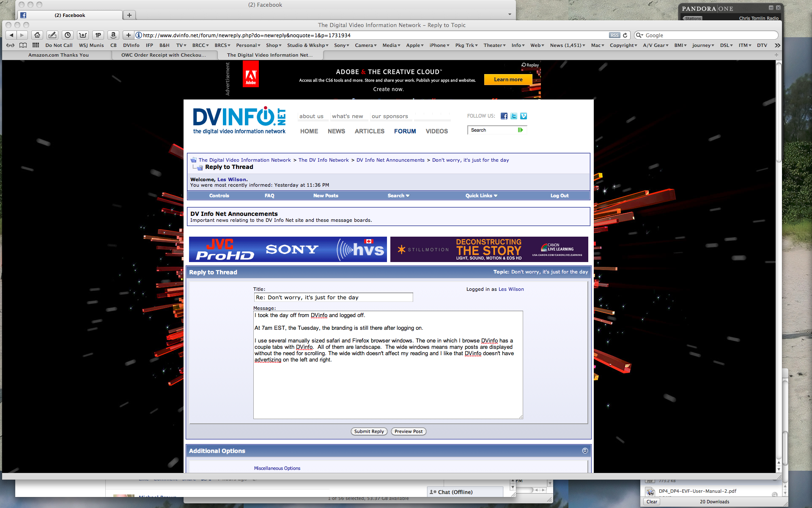Open the forum Search dropdown menu
This screenshot has width=812, height=508.
[x=398, y=196]
